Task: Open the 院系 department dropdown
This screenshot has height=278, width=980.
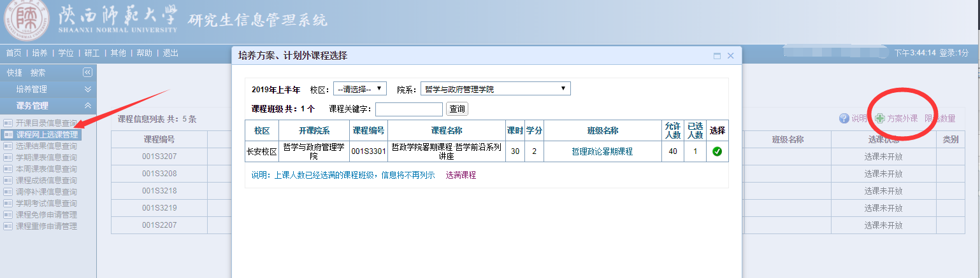Action: (495, 88)
